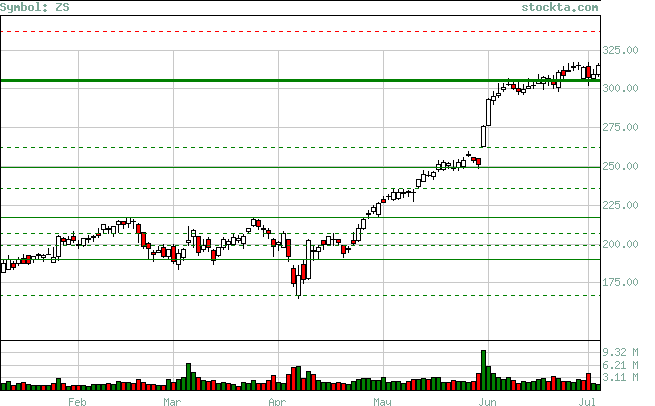Click the lowest April candle near 170

(298, 281)
